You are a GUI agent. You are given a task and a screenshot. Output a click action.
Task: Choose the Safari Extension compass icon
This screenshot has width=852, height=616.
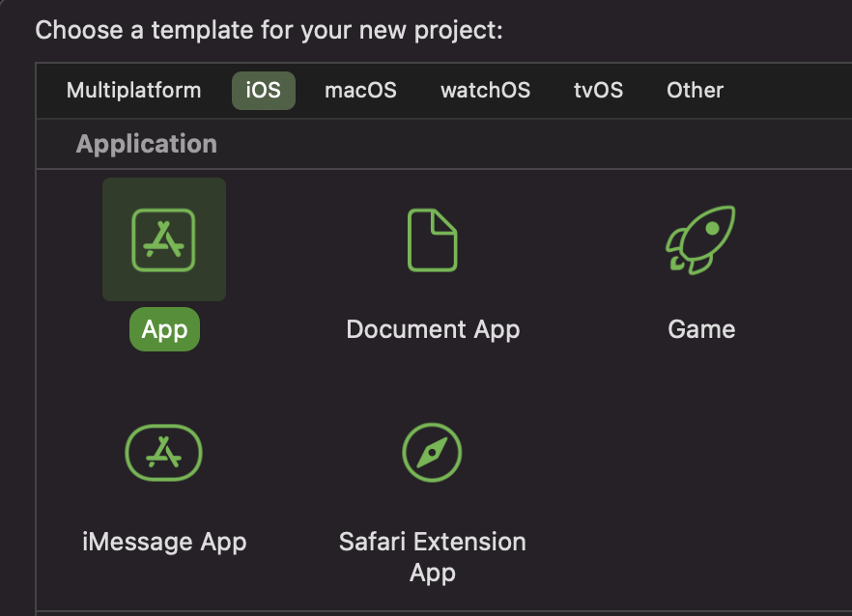pos(432,453)
